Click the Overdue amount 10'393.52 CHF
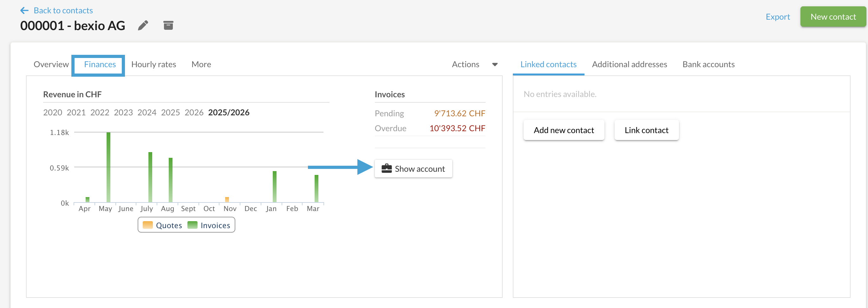This screenshot has height=308, width=868. tap(457, 128)
